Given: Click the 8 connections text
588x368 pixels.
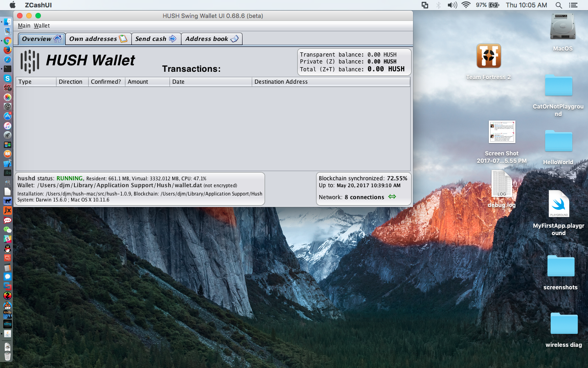Looking at the screenshot, I should tap(364, 197).
